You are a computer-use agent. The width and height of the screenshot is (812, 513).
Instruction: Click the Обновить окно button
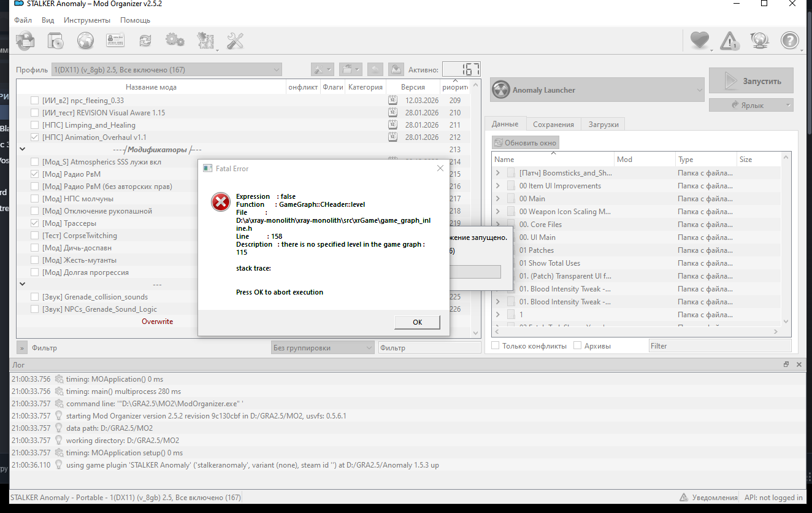click(525, 142)
